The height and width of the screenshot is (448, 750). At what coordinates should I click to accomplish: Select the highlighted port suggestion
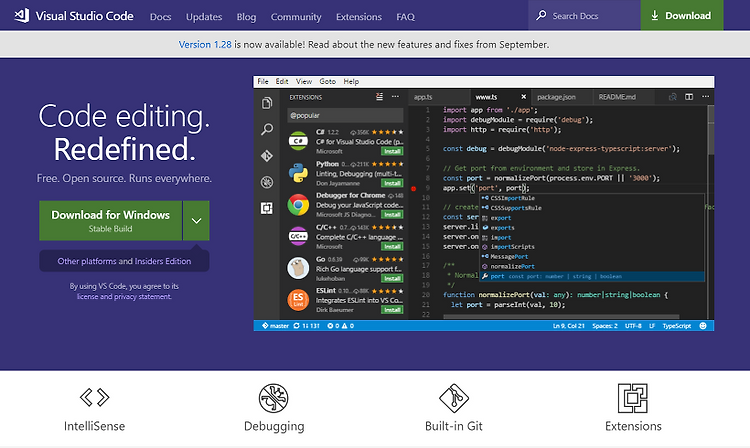coord(592,276)
